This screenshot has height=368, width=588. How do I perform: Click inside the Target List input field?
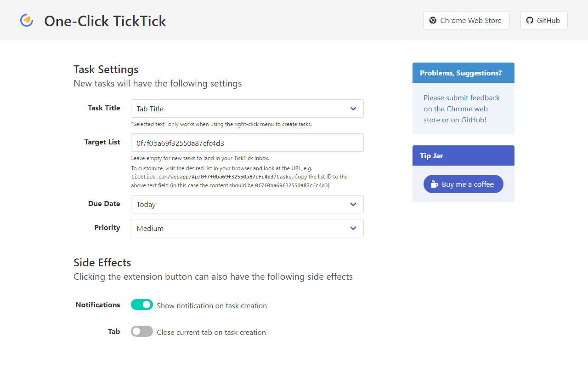pyautogui.click(x=247, y=143)
